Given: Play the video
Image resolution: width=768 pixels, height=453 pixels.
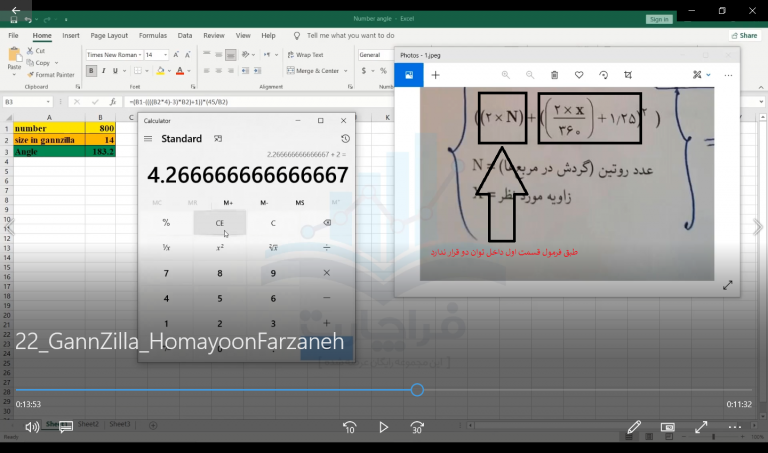Looking at the screenshot, I should [384, 427].
